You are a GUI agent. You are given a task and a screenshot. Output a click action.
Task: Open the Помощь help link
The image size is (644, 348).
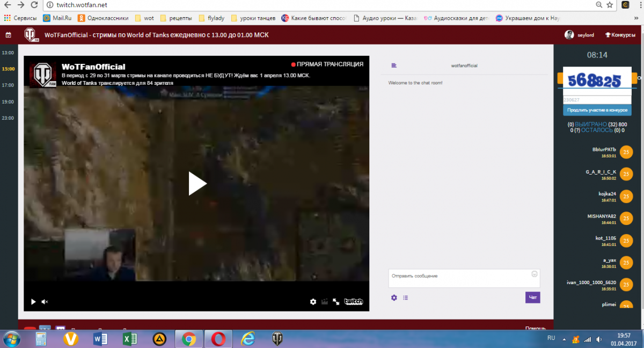point(536,328)
